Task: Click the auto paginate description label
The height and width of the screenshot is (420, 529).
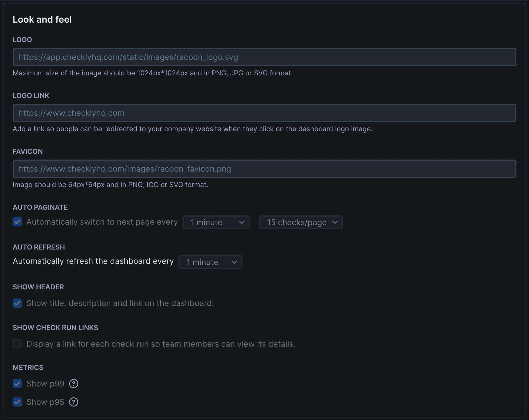Action: pyautogui.click(x=102, y=222)
